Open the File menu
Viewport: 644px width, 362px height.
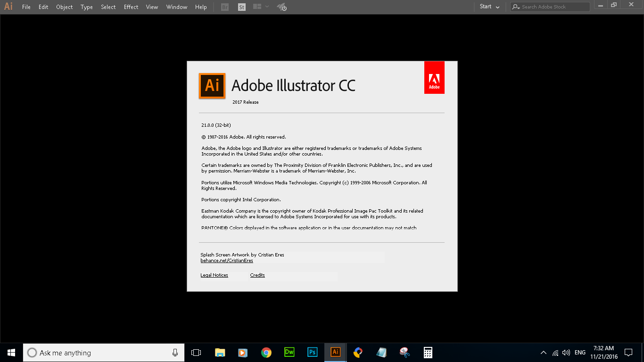26,7
